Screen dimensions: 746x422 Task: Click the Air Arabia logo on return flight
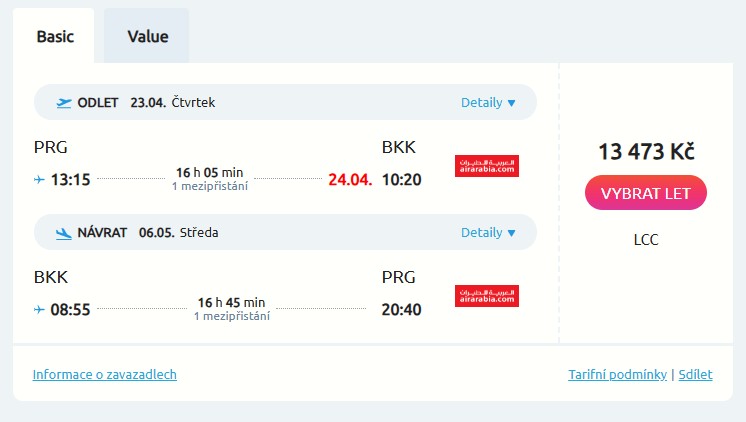pos(487,296)
